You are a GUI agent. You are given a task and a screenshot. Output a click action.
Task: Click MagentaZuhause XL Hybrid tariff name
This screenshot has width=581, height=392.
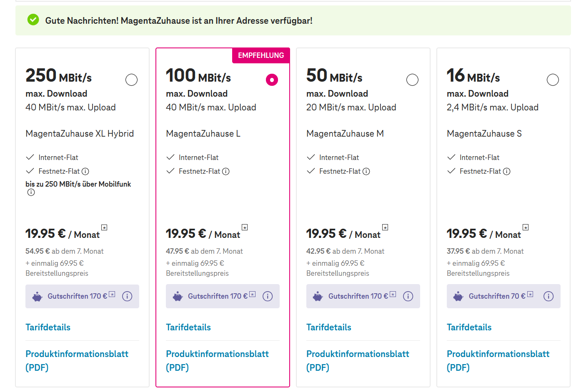(x=80, y=134)
